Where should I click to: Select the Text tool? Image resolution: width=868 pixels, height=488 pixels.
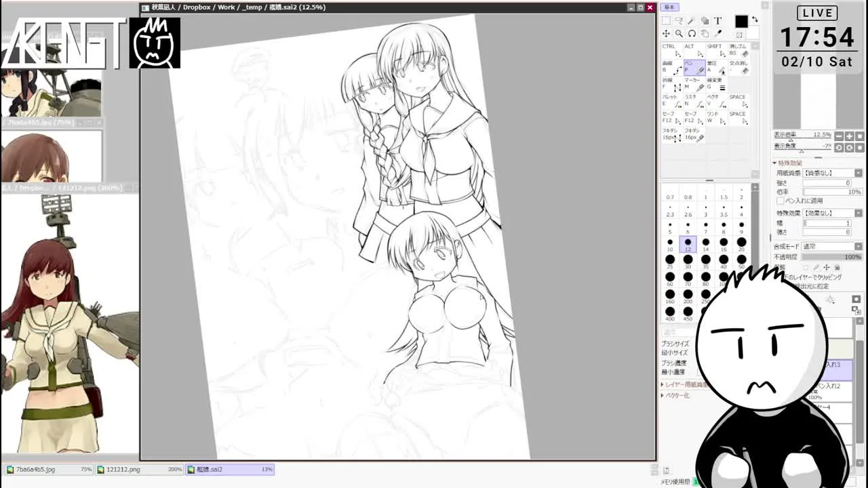(x=718, y=21)
